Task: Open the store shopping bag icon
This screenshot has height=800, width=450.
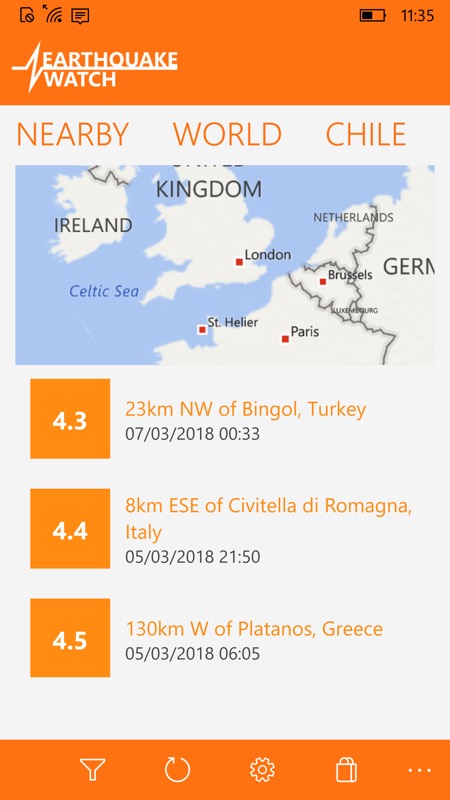Action: [x=346, y=769]
